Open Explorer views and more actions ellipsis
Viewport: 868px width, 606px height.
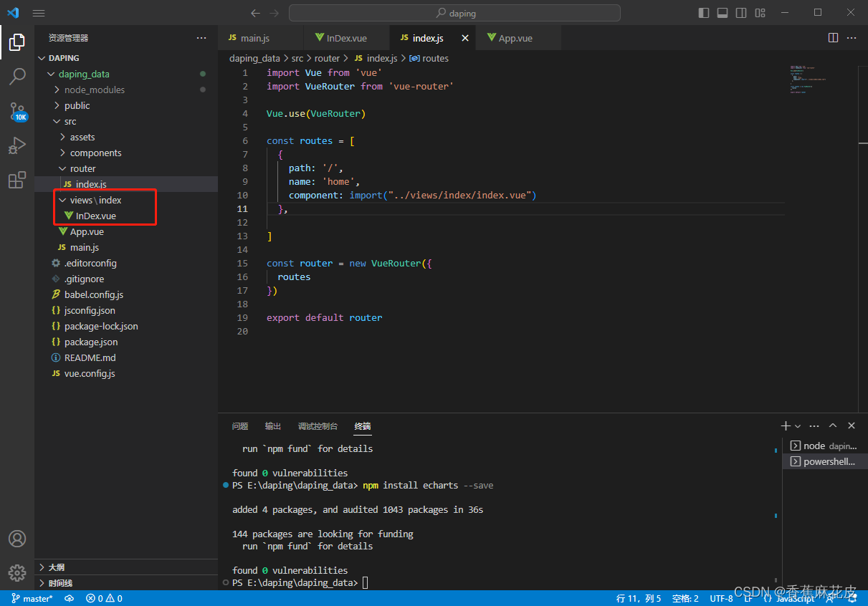tap(201, 38)
